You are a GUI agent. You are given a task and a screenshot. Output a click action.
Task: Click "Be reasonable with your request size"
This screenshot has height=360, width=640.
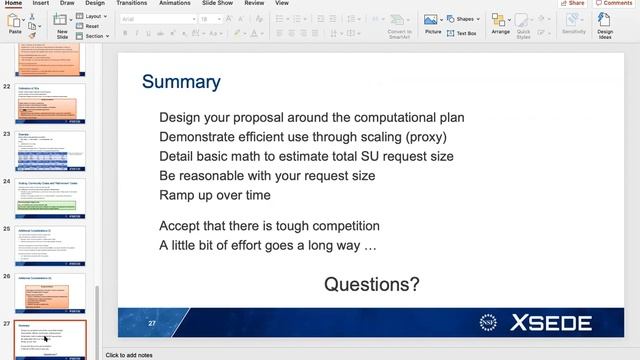267,176
